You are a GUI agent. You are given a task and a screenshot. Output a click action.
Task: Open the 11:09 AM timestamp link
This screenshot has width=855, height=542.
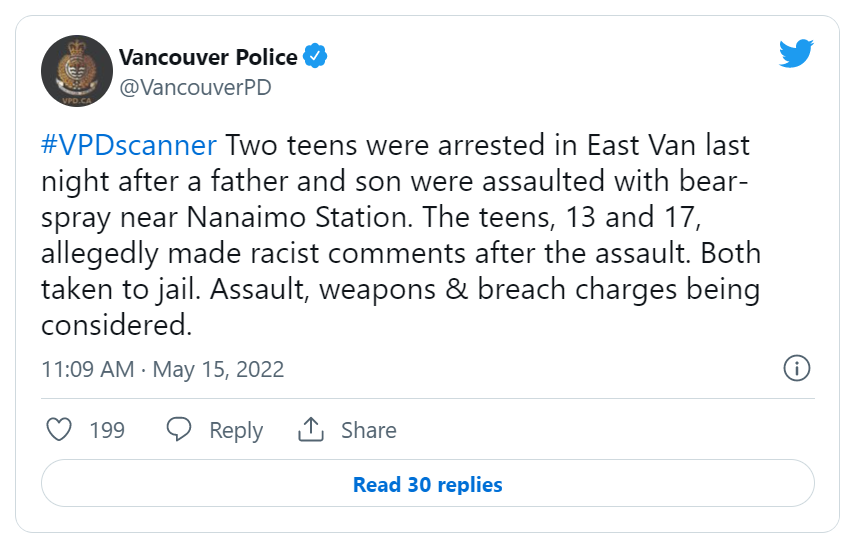tap(88, 370)
